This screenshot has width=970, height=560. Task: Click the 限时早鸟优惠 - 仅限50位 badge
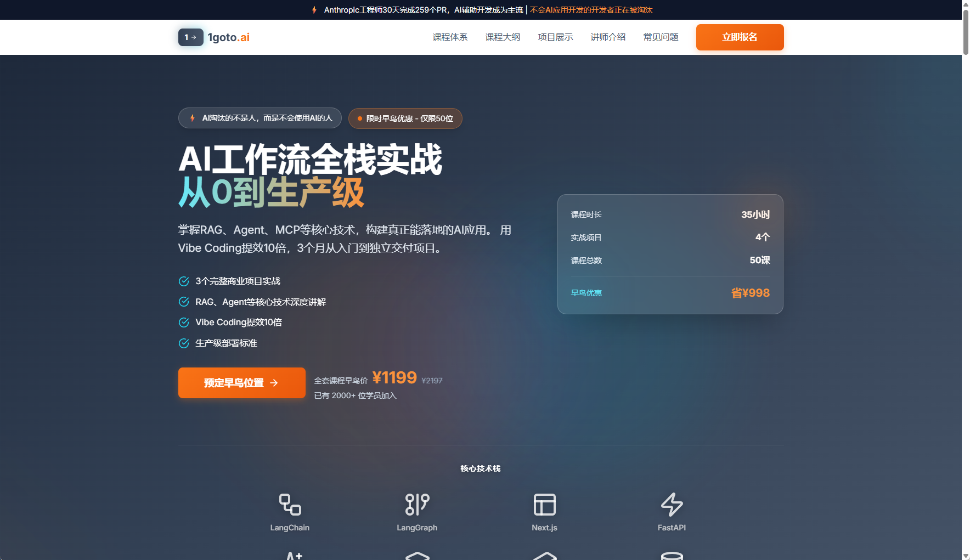click(405, 118)
